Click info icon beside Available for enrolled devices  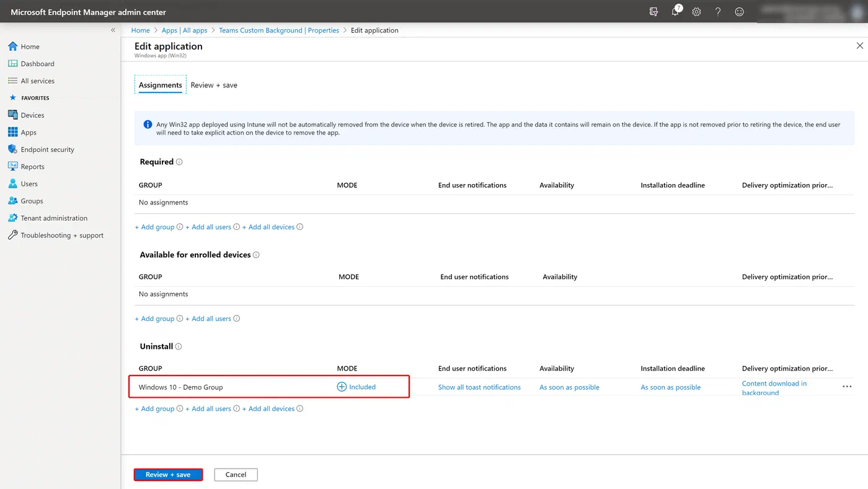[256, 255]
